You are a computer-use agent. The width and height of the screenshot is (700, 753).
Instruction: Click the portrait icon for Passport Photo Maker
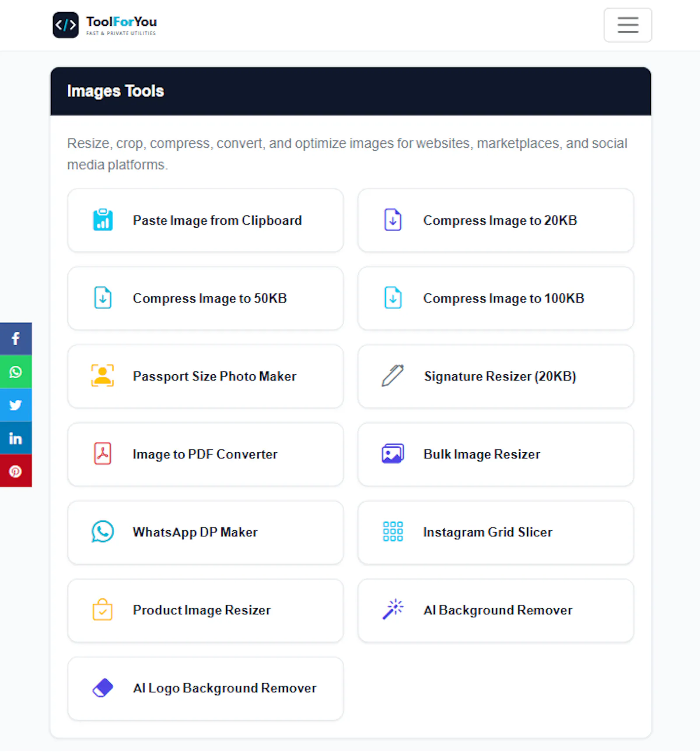[x=102, y=376]
